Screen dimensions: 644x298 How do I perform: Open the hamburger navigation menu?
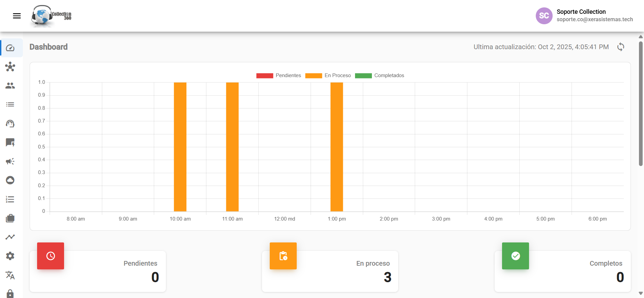[17, 16]
